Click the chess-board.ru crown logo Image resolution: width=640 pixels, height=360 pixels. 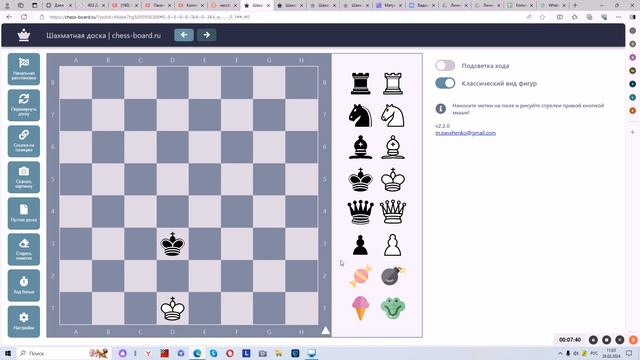24,35
